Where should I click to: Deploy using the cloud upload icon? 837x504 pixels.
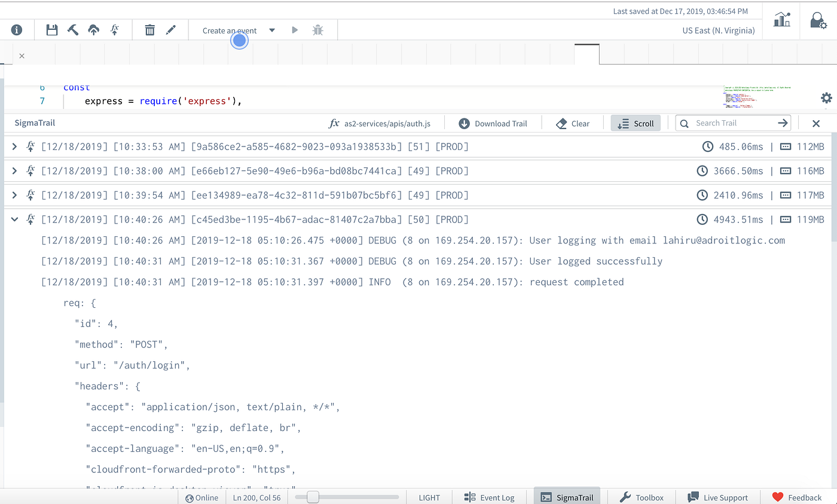(93, 29)
